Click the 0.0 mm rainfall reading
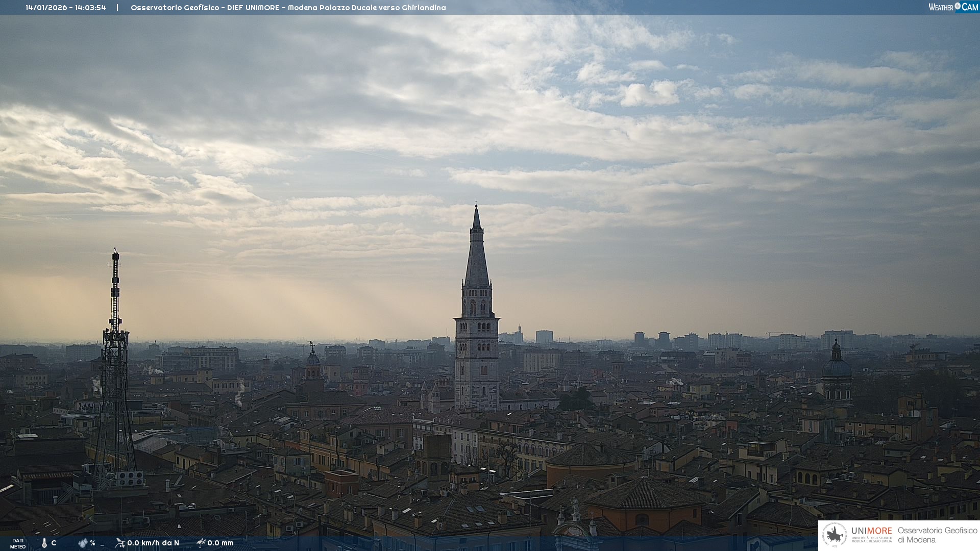Image resolution: width=980 pixels, height=551 pixels. pyautogui.click(x=220, y=543)
